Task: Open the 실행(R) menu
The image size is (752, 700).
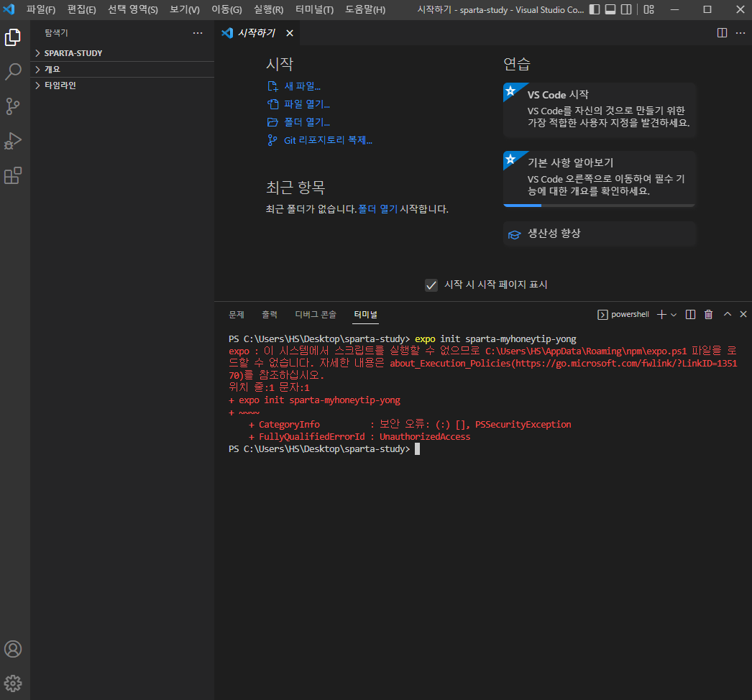Action: coord(269,9)
